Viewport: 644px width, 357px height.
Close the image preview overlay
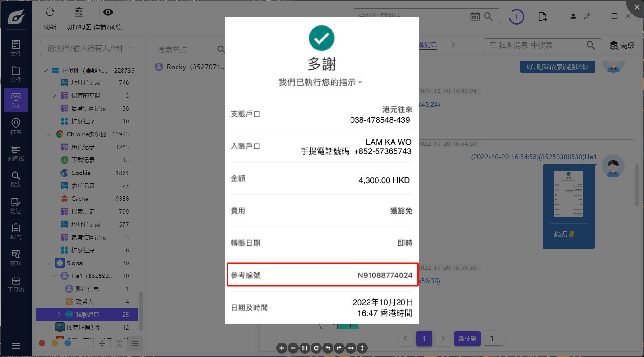tap(637, 7)
